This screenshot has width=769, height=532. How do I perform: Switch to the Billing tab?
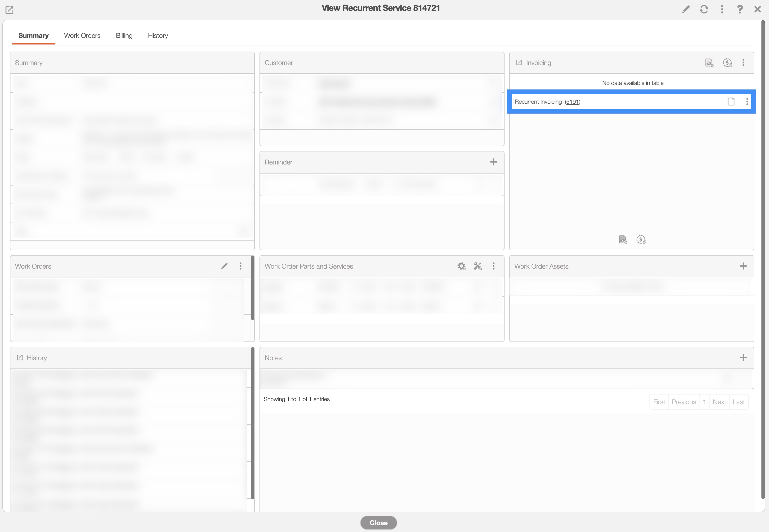coord(124,36)
